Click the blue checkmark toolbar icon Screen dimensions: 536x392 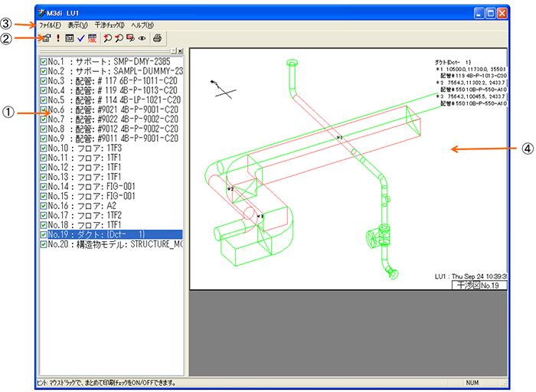pyautogui.click(x=81, y=38)
